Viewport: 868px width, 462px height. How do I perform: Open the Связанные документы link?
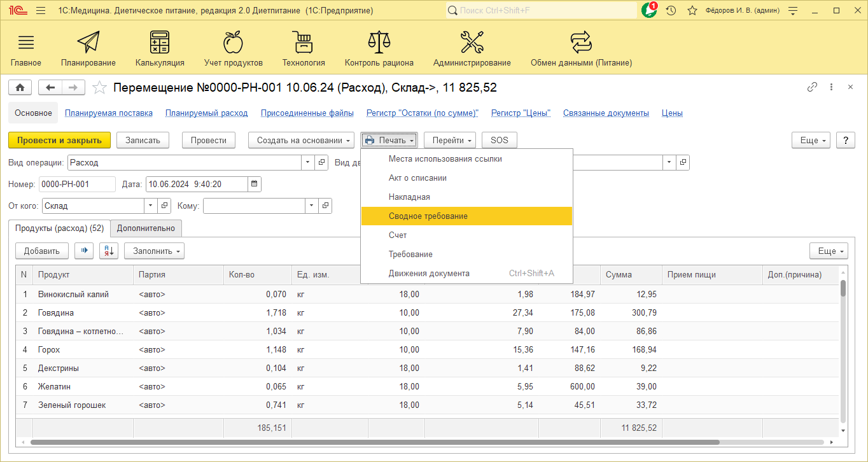pos(606,113)
